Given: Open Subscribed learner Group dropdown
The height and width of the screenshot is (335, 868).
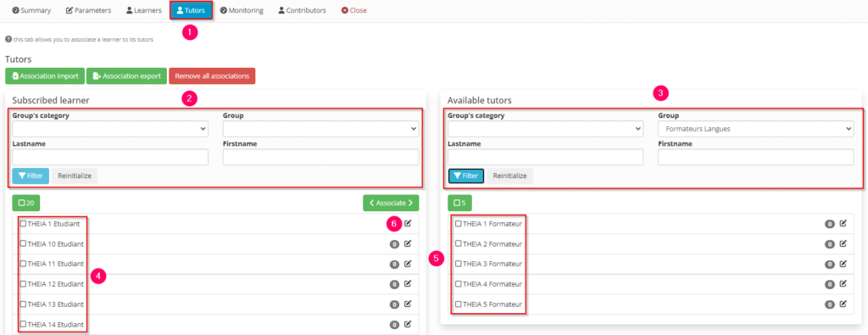Looking at the screenshot, I should tap(321, 129).
